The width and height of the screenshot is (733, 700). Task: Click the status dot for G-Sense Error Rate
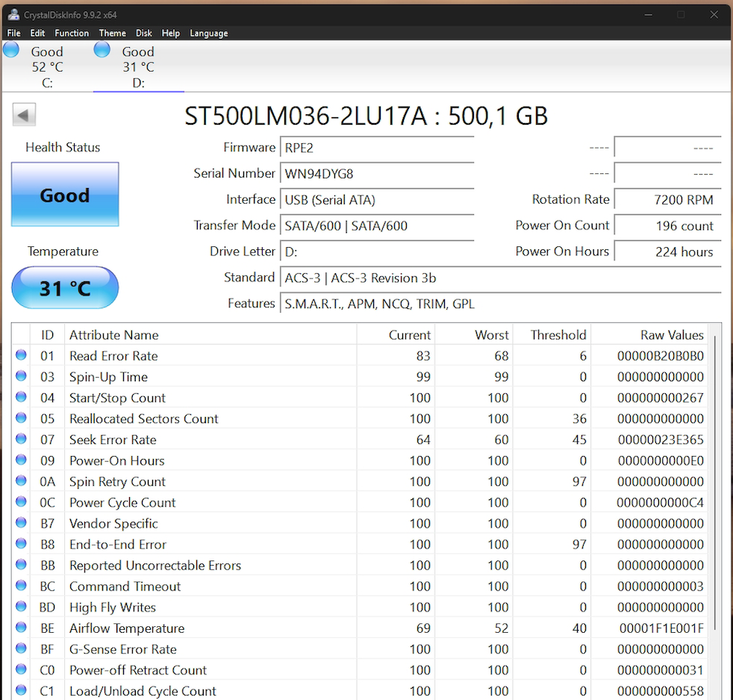coord(21,648)
